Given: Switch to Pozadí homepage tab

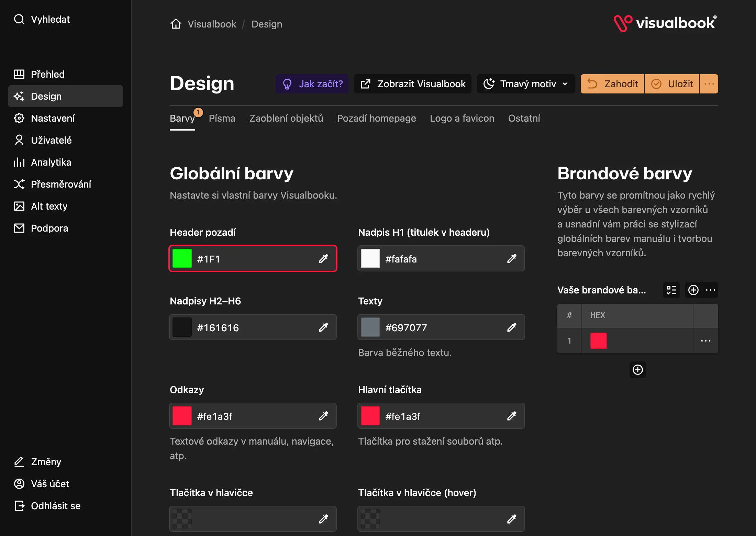Looking at the screenshot, I should pos(377,118).
